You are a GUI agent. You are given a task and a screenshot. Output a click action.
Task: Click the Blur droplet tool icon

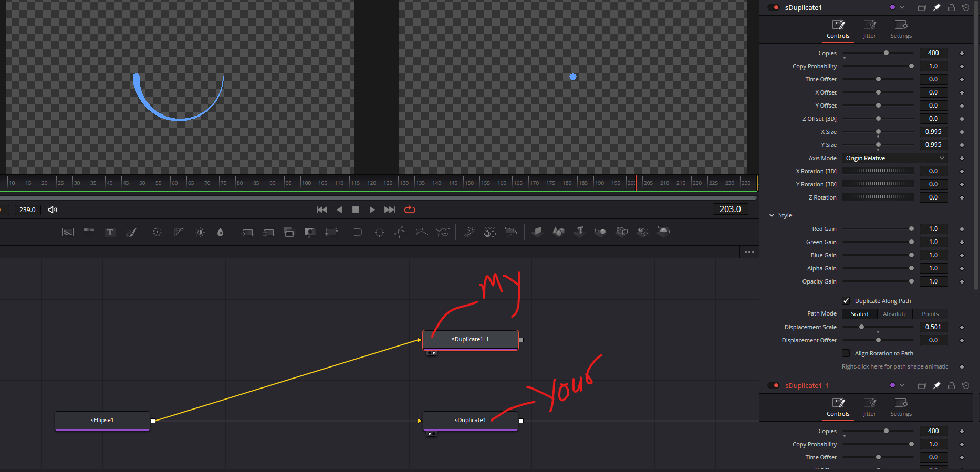[x=220, y=232]
